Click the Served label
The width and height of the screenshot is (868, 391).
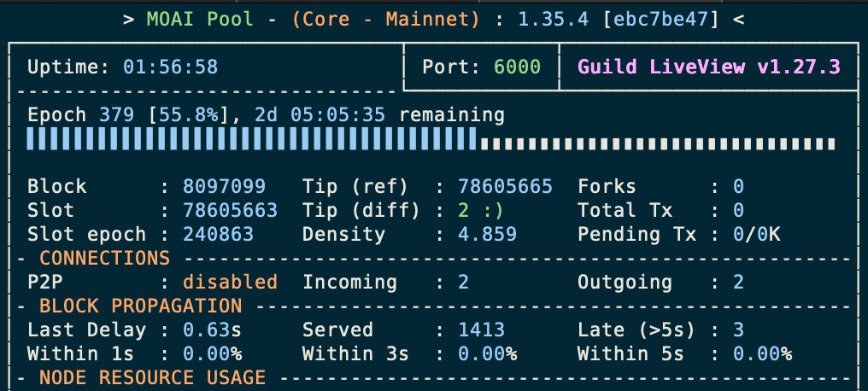click(x=337, y=330)
